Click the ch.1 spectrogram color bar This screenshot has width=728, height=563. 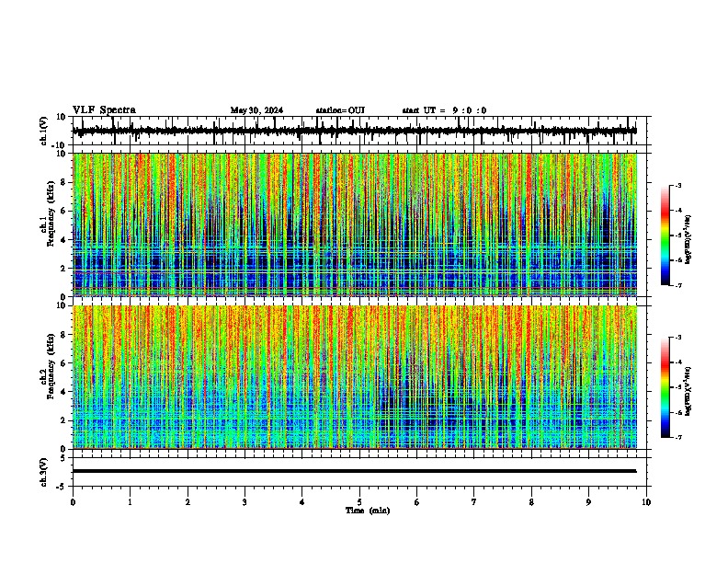[665, 236]
